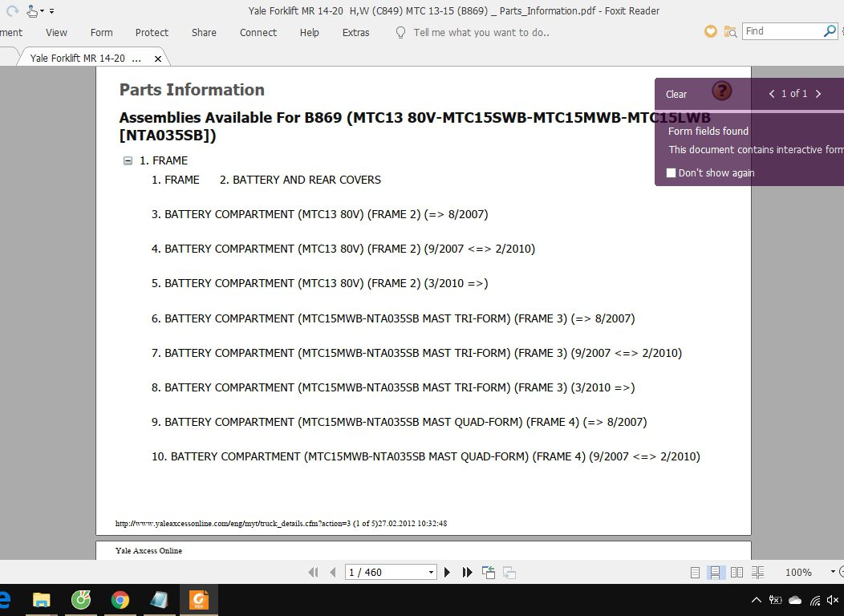Switch to facing pages view icon

coord(736,572)
